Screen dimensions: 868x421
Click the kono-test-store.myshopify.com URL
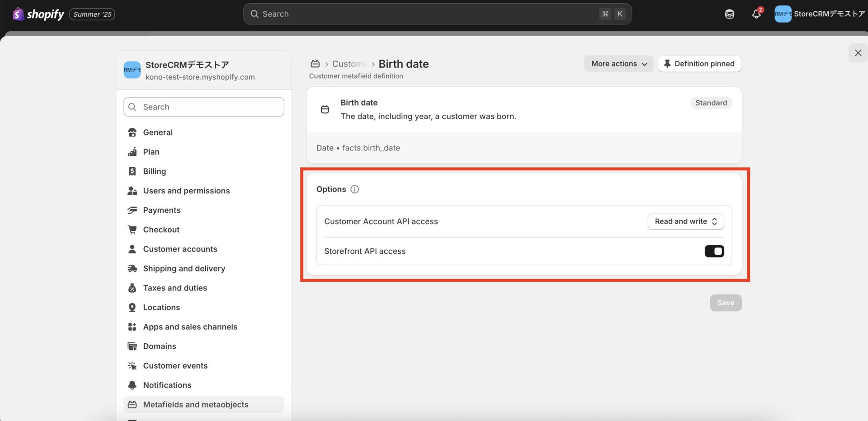click(200, 77)
